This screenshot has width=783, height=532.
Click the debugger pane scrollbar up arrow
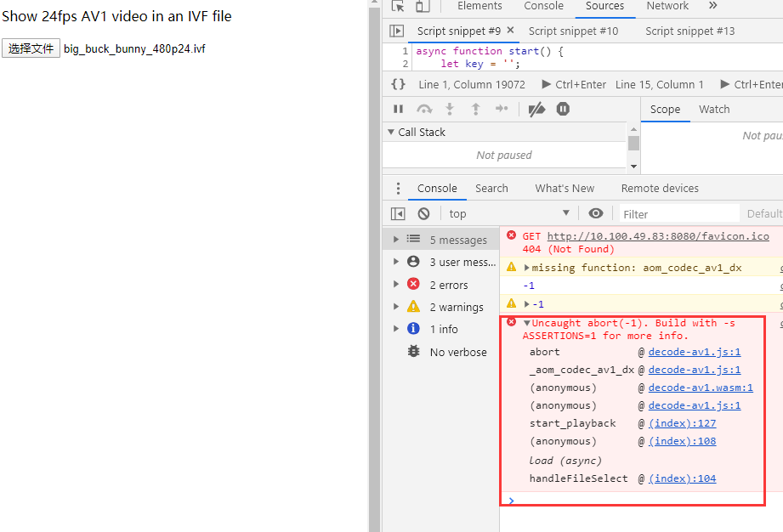[x=633, y=129]
